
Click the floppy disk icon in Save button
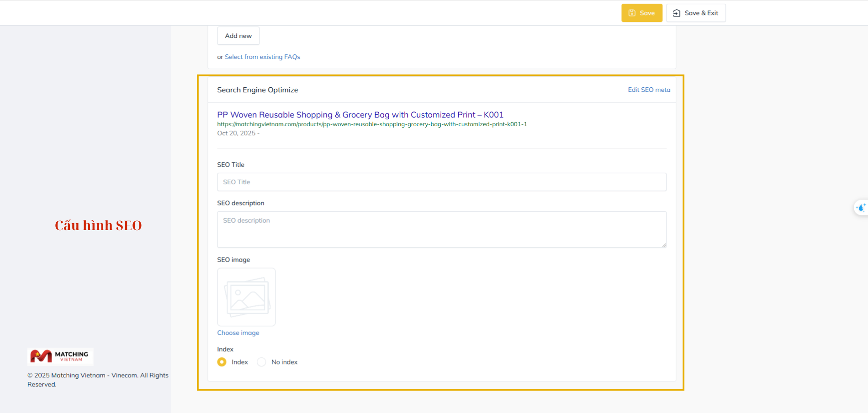click(632, 13)
